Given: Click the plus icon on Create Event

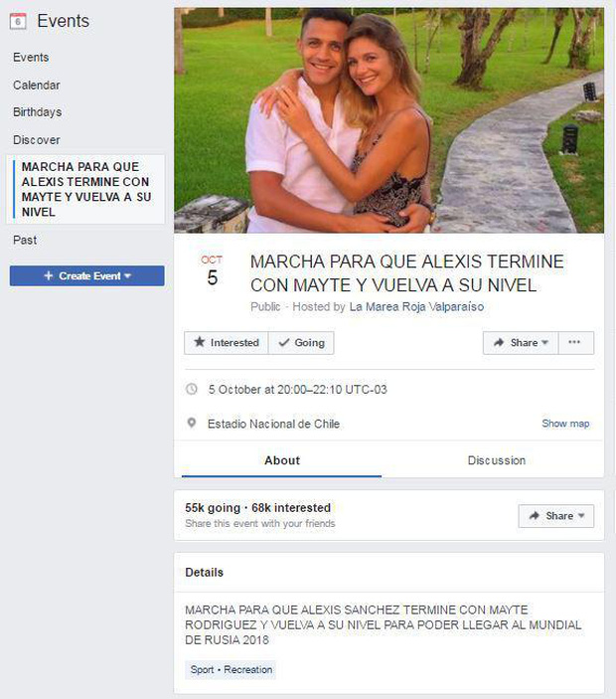Looking at the screenshot, I should tap(49, 276).
